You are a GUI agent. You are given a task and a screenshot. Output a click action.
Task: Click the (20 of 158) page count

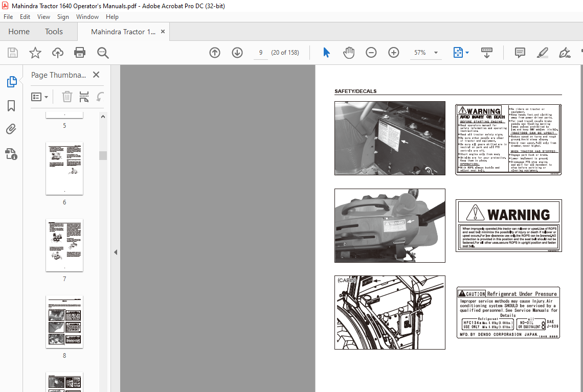pyautogui.click(x=285, y=53)
